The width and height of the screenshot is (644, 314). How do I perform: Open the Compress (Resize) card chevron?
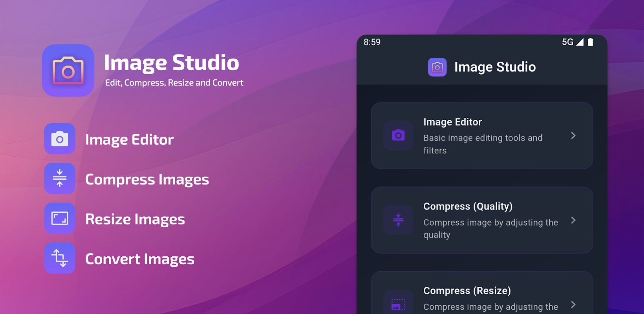click(573, 305)
